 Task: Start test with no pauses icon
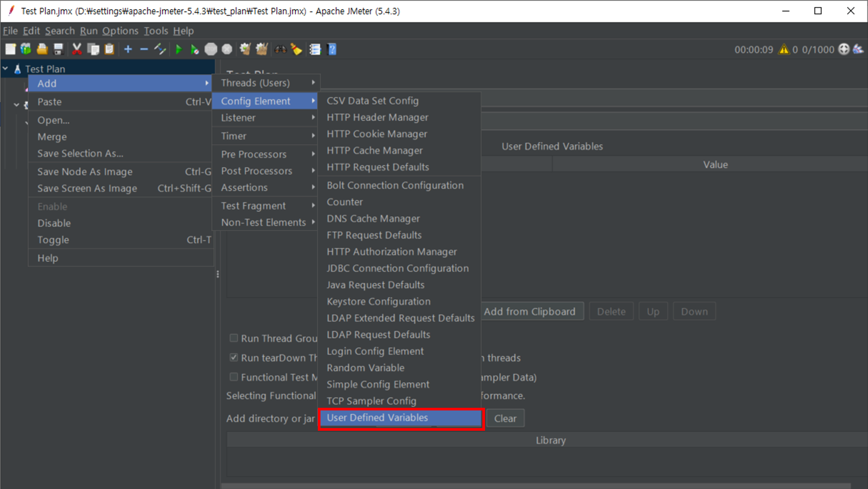[194, 49]
